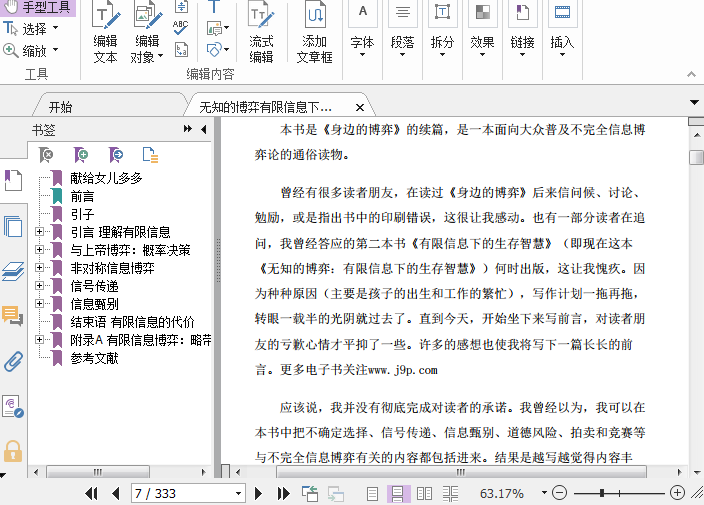The image size is (704, 505).
Task: Click the next view icon
Action: pyautogui.click(x=335, y=494)
